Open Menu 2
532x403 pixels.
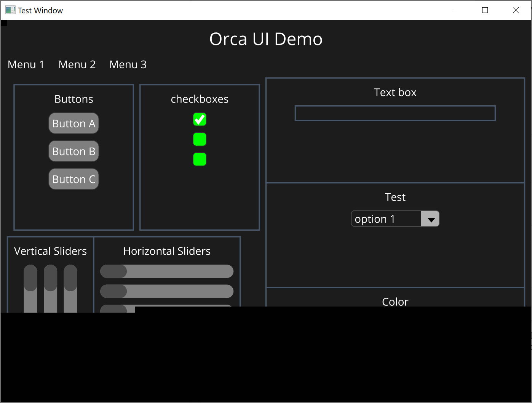[77, 64]
